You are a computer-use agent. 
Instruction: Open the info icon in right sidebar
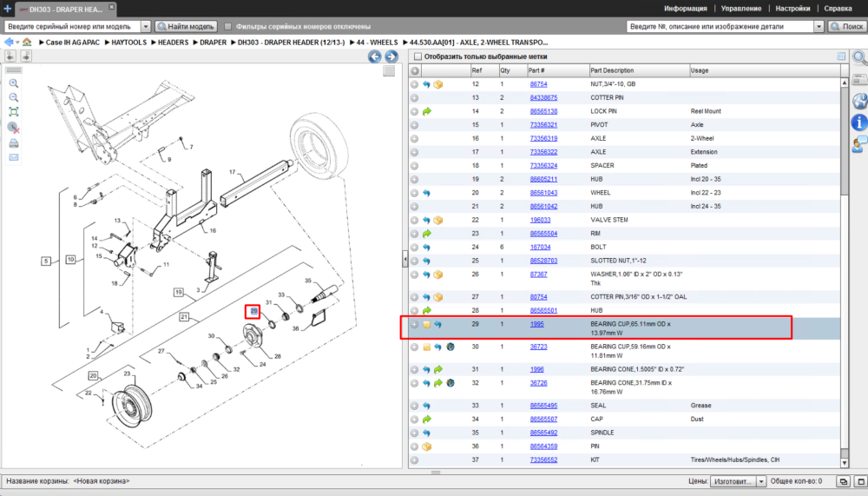(x=859, y=123)
